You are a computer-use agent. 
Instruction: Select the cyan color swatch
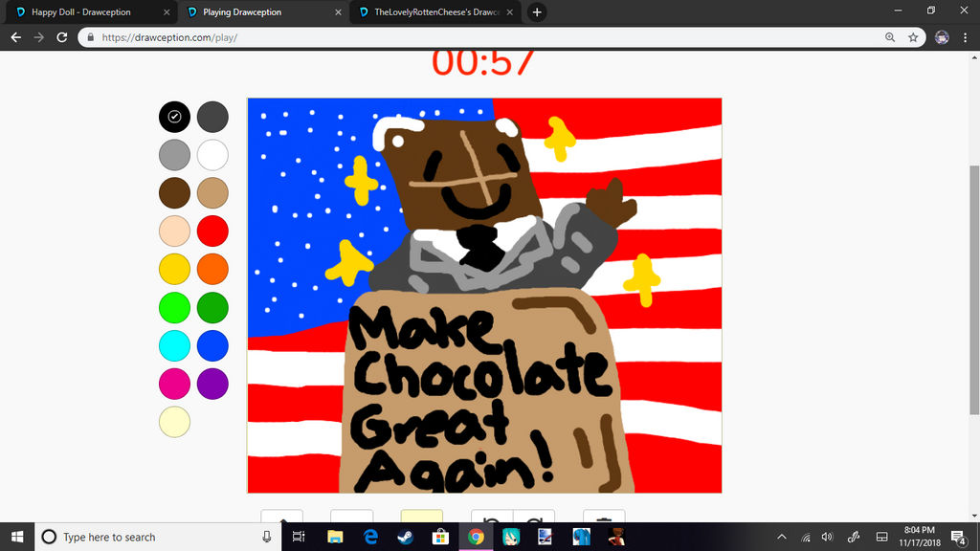tap(174, 345)
